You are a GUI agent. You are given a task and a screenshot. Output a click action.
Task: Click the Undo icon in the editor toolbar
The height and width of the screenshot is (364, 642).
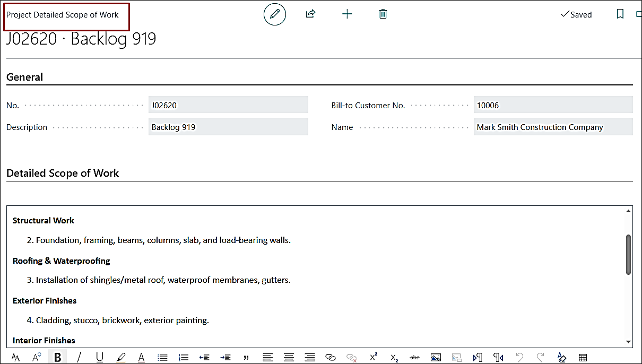519,357
